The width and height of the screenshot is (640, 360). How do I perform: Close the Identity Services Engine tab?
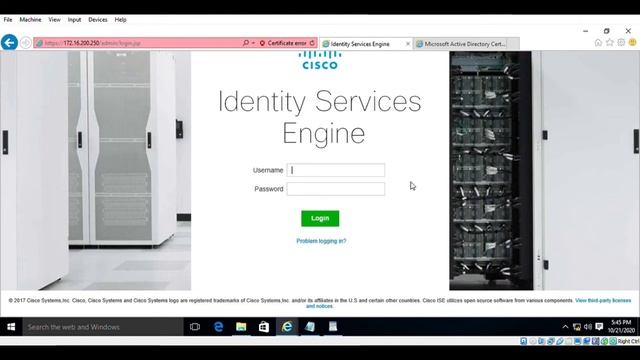408,44
